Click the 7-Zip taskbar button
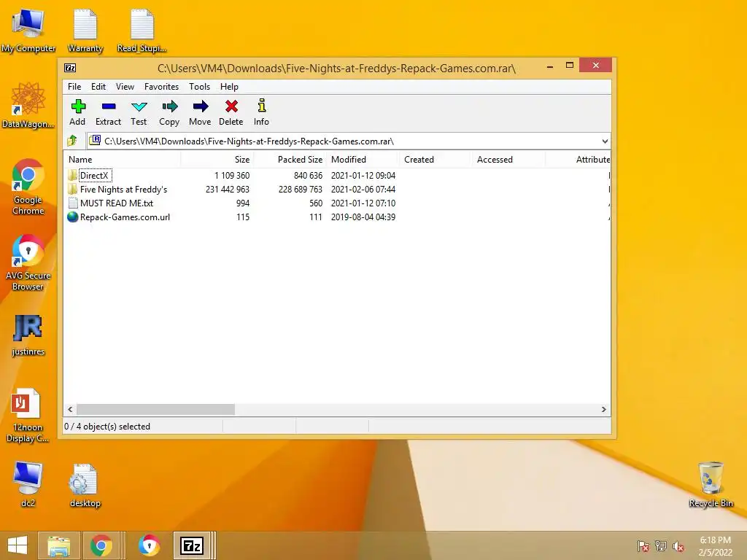Image resolution: width=747 pixels, height=560 pixels. (x=192, y=545)
